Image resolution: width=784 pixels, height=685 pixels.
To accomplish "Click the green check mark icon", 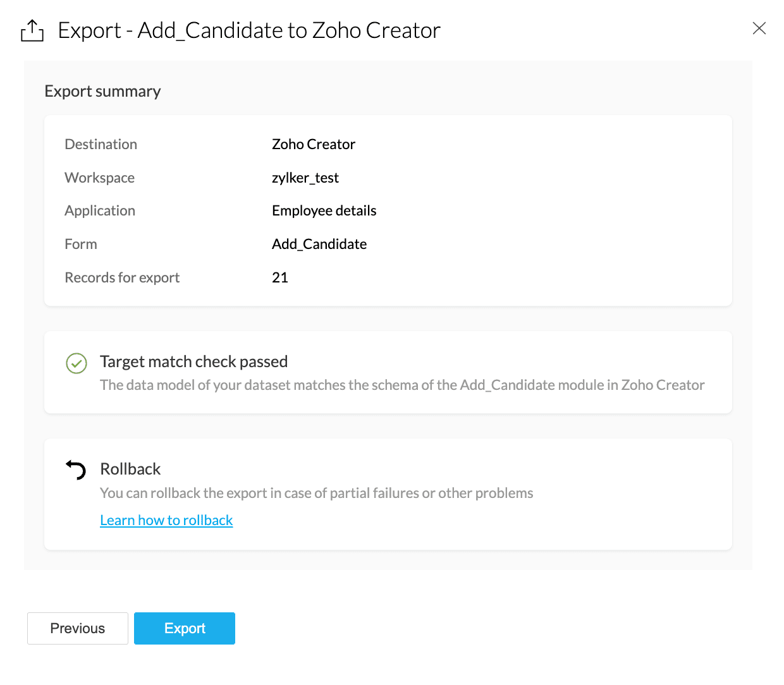I will coord(77,363).
